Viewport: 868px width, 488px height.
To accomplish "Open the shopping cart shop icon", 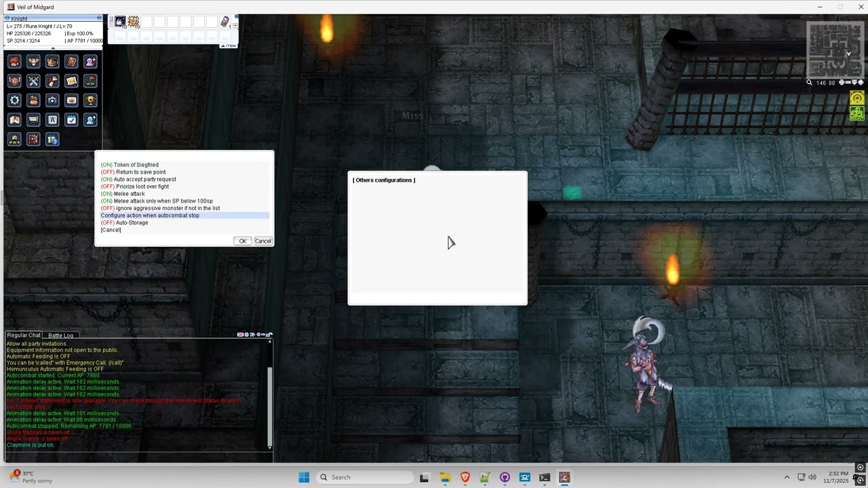I will (x=33, y=120).
